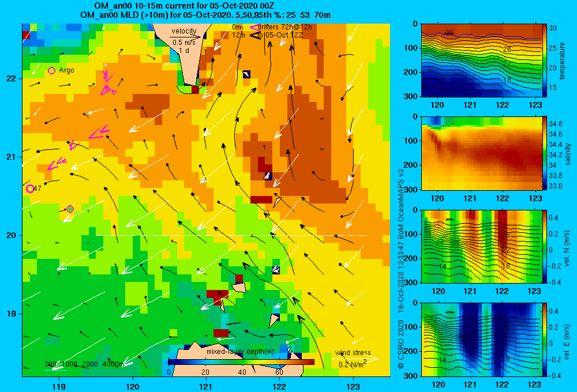577x392 pixels.
Task: Click longitude label 119 on main map axis
Action: click(59, 386)
